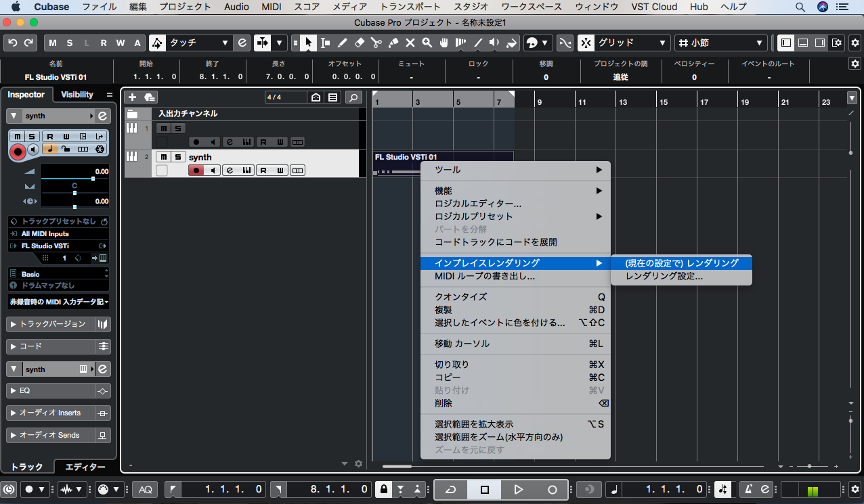This screenshot has height=504, width=864.
Task: Edit instrument icon on synth inspector header
Action: coord(103,116)
